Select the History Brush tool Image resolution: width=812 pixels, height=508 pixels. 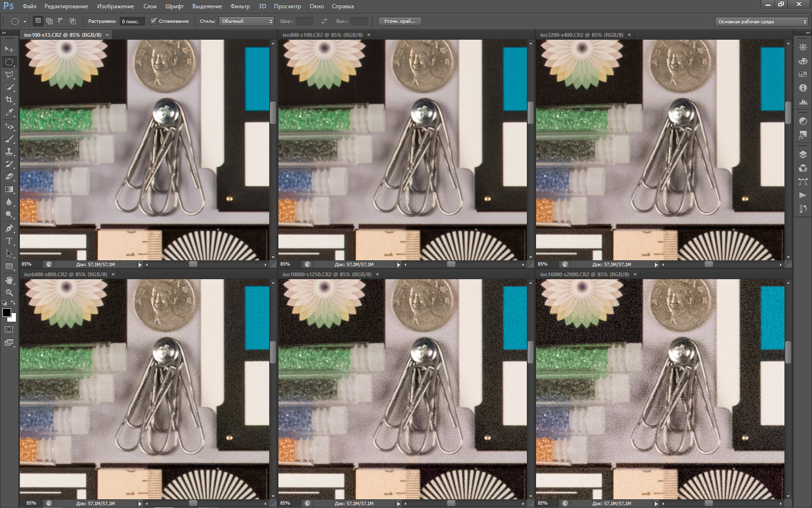(x=9, y=164)
